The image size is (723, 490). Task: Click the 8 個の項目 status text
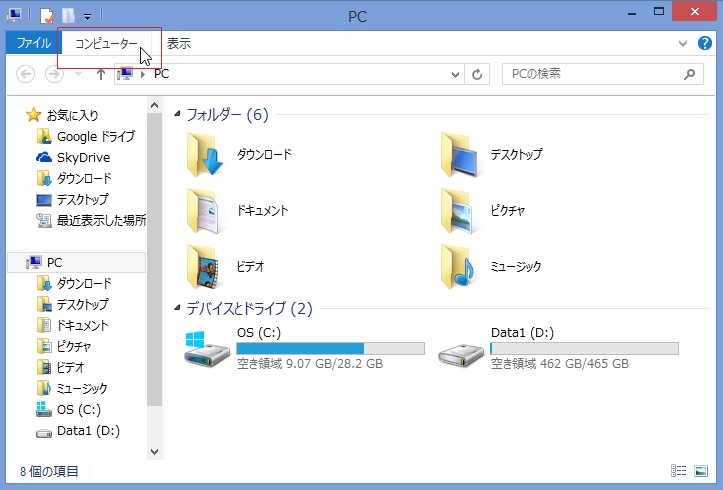[49, 471]
